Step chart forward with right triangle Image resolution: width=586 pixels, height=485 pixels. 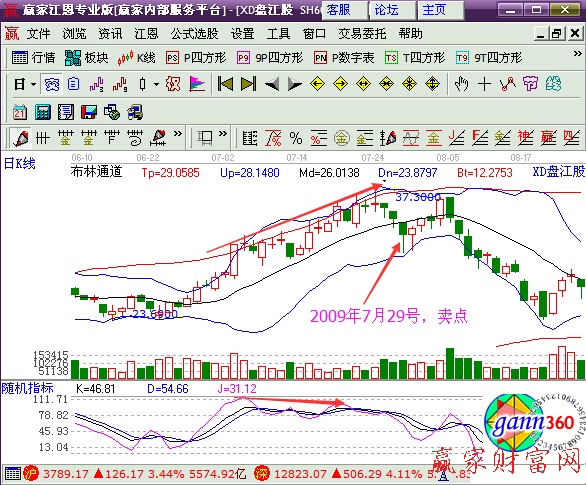pos(294,84)
